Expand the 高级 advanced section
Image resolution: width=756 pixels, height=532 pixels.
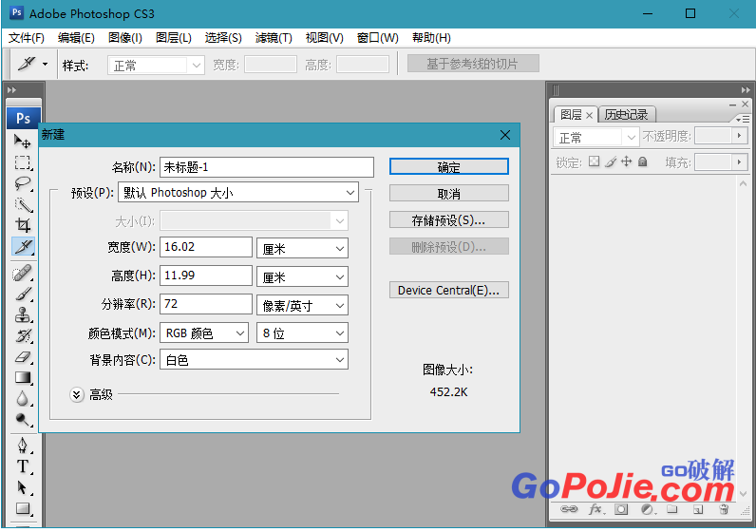76,394
